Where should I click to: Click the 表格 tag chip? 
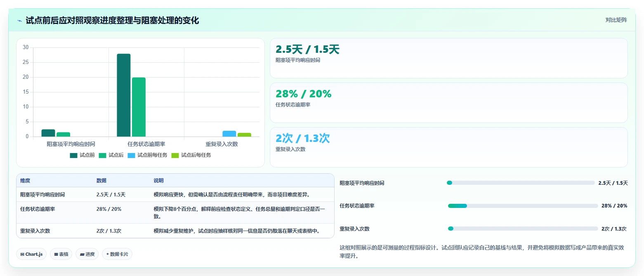click(x=61, y=254)
